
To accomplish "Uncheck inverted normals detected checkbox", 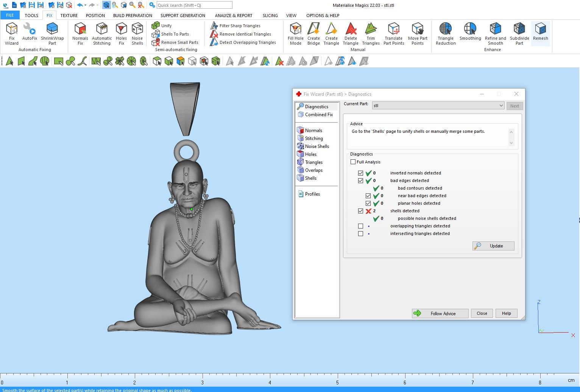I will click(x=360, y=173).
